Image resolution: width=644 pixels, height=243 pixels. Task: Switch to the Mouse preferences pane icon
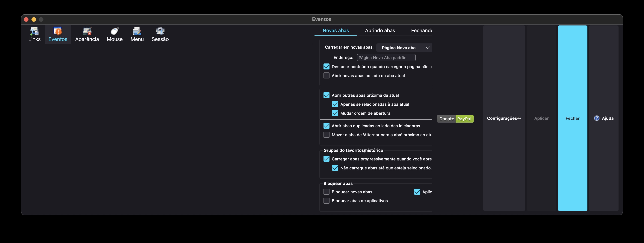[114, 31]
